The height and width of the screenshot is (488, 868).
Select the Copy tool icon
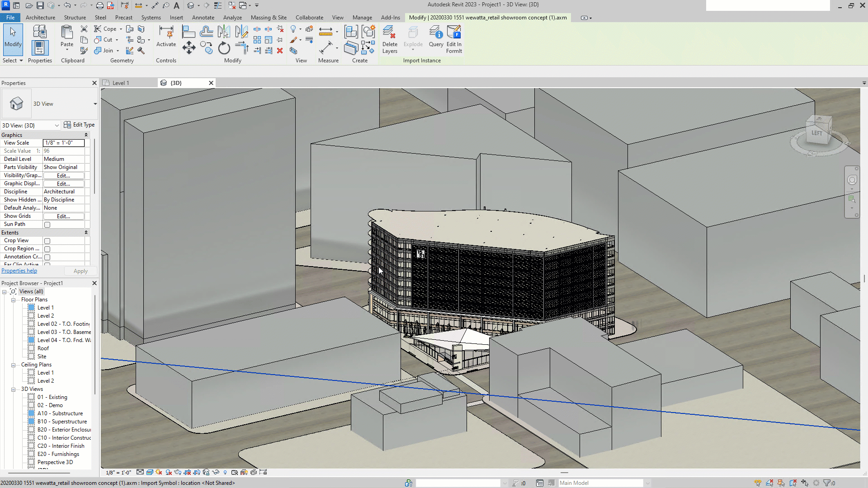(207, 48)
